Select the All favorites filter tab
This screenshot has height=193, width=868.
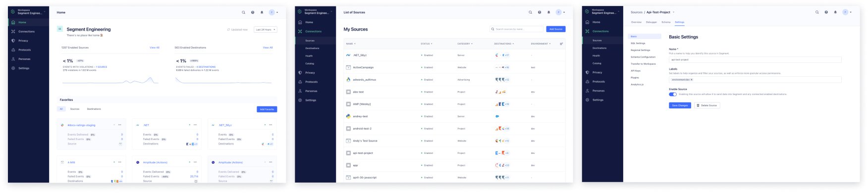pos(61,109)
